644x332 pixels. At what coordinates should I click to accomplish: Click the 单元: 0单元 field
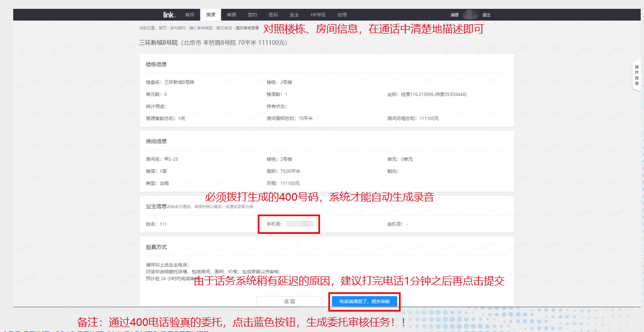(x=400, y=159)
